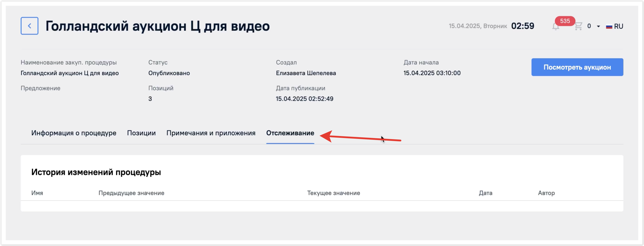644x246 pixels.
Task: Click the cart item count "0"
Action: [589, 26]
